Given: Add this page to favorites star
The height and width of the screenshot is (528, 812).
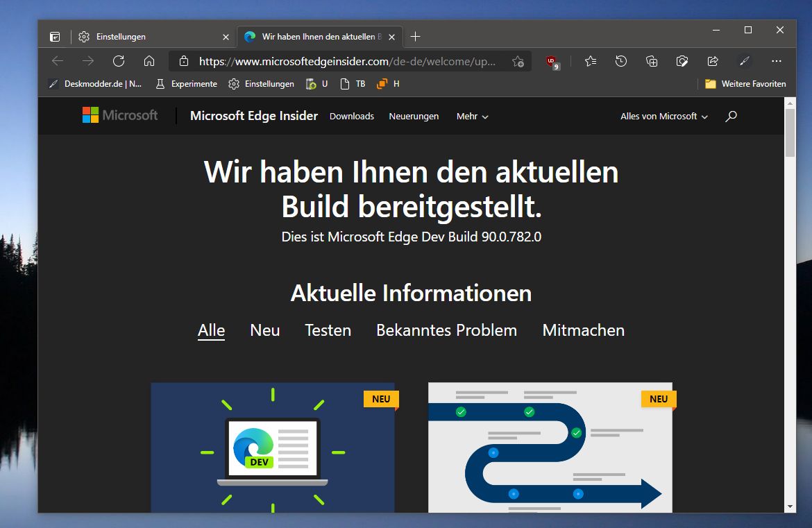Looking at the screenshot, I should (x=518, y=62).
